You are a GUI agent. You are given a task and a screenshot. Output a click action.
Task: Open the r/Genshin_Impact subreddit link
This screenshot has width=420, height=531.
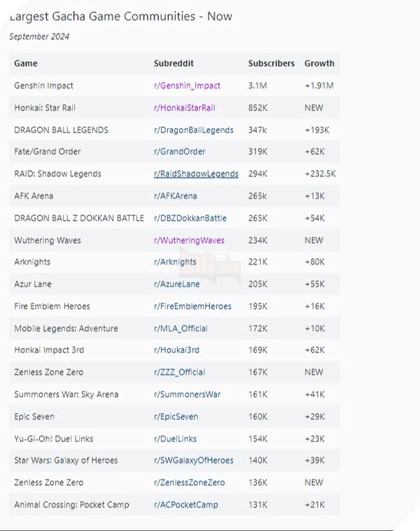[187, 85]
